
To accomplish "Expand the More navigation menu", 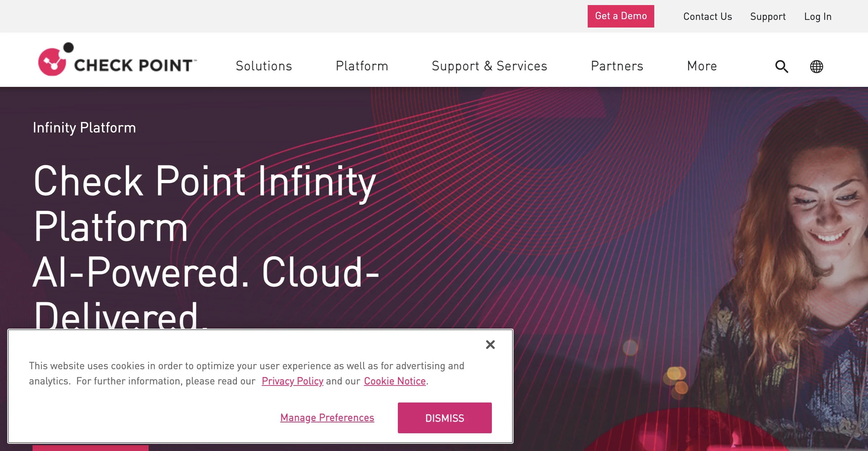I will (702, 66).
